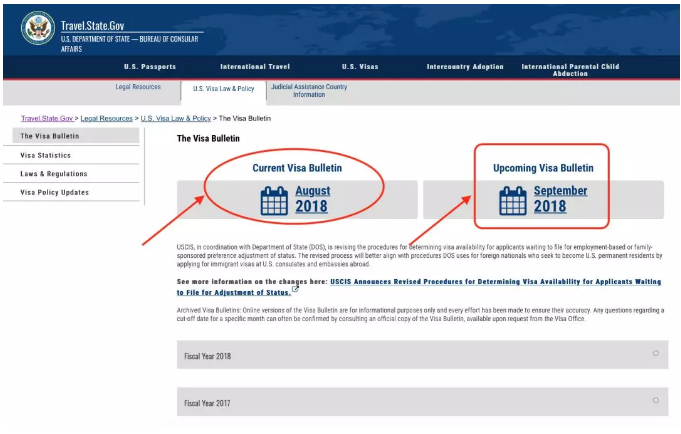
Task: Expand the Fiscal Year 2017 section
Action: coord(655,401)
